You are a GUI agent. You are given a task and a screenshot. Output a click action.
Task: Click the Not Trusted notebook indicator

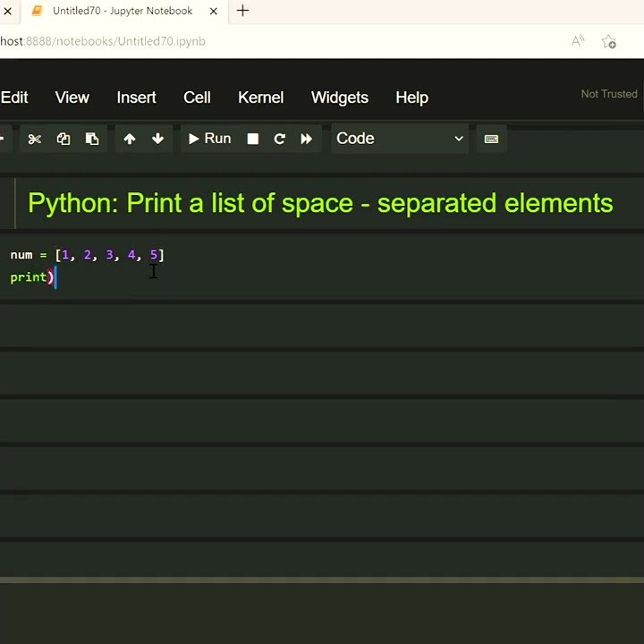[x=609, y=94]
